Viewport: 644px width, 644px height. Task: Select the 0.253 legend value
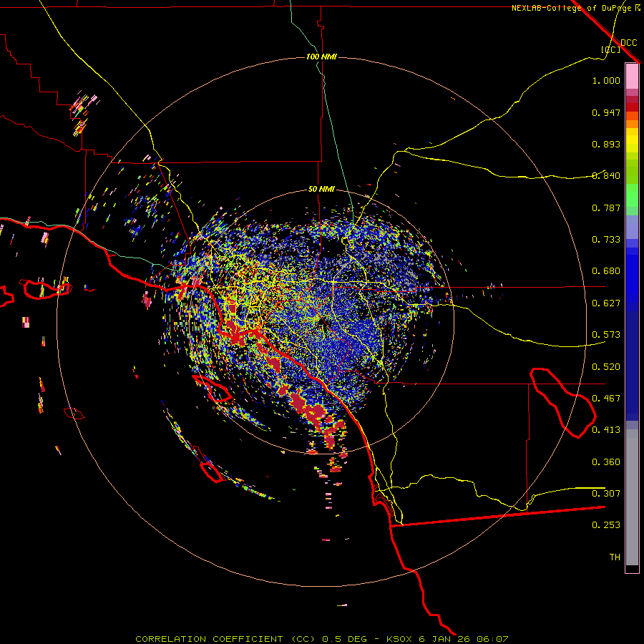[x=606, y=525]
